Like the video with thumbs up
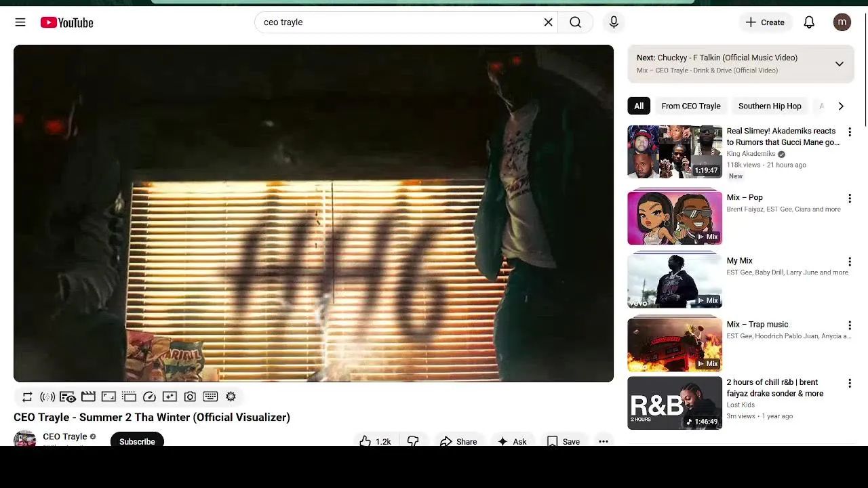 pyautogui.click(x=375, y=441)
